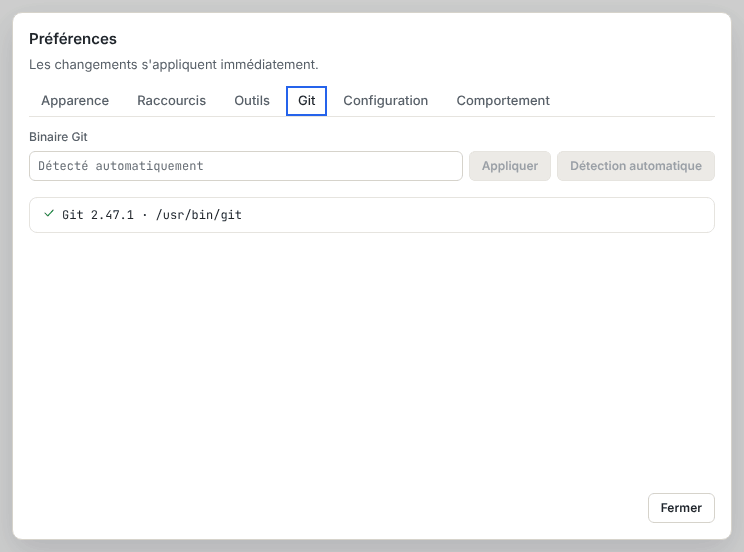Image resolution: width=744 pixels, height=552 pixels.
Task: Click the green checkmark status icon
Action: click(x=49, y=214)
